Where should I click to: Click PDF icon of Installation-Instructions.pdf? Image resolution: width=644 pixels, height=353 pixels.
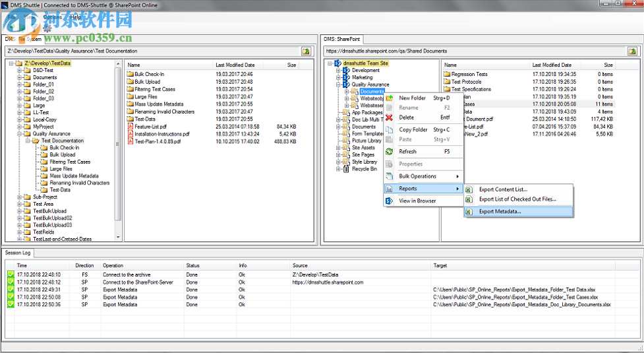click(131, 134)
